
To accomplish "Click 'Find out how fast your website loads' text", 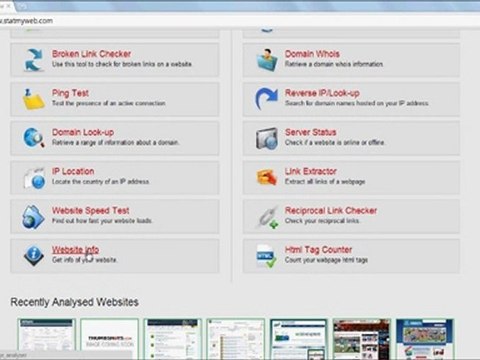I will point(102,221).
